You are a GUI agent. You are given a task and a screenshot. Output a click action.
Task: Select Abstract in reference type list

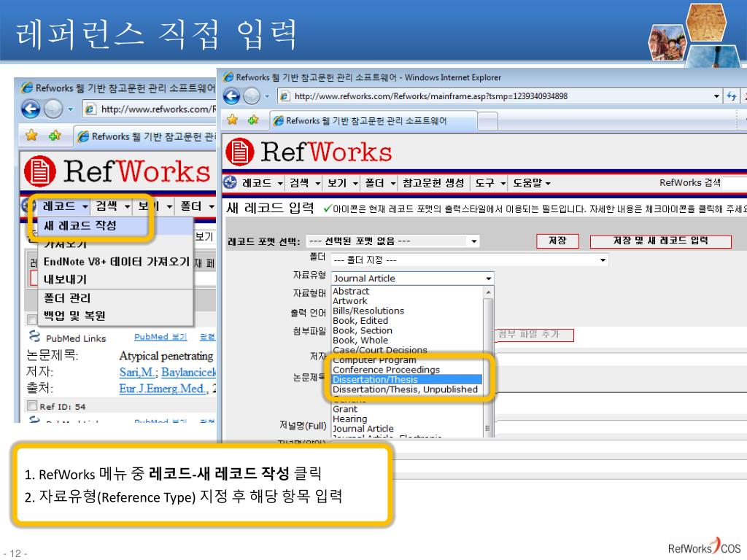[407, 291]
